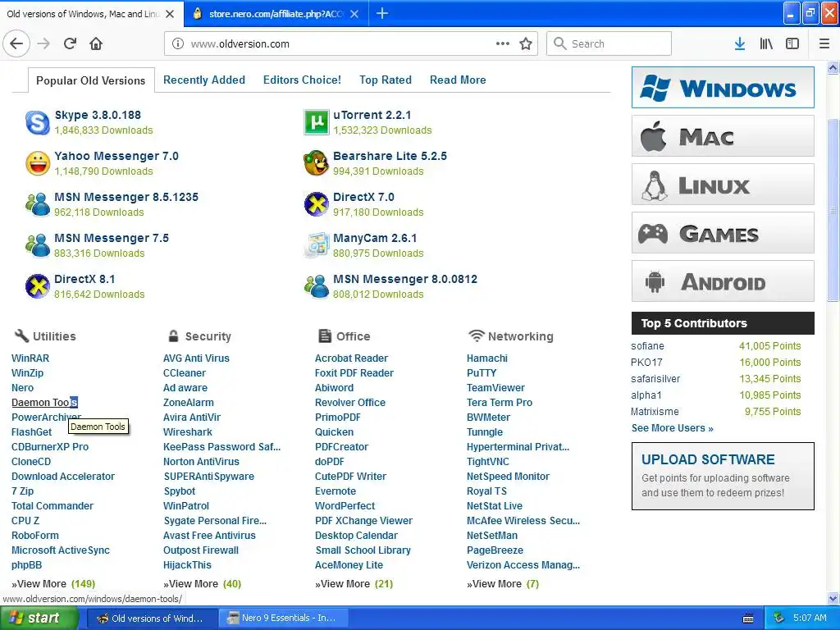This screenshot has height=630, width=840.
Task: Click the ManyCam 2.6.1 icon
Action: tap(316, 245)
